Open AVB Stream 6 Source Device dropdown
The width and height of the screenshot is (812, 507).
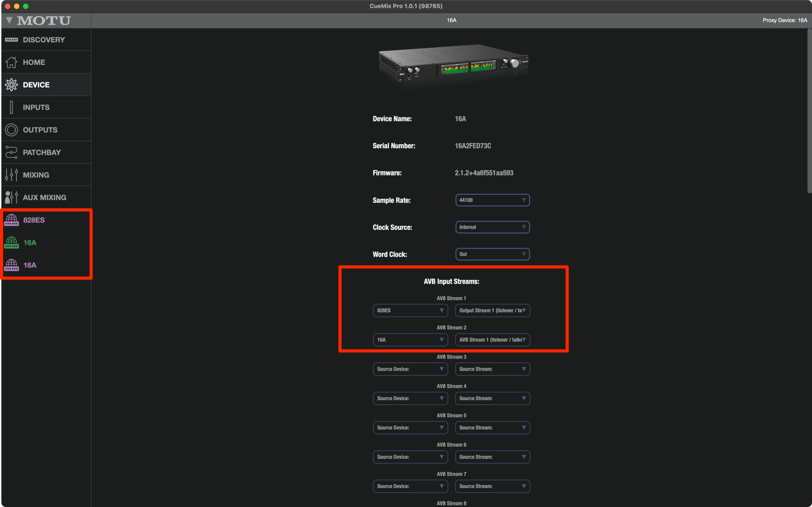coord(410,457)
